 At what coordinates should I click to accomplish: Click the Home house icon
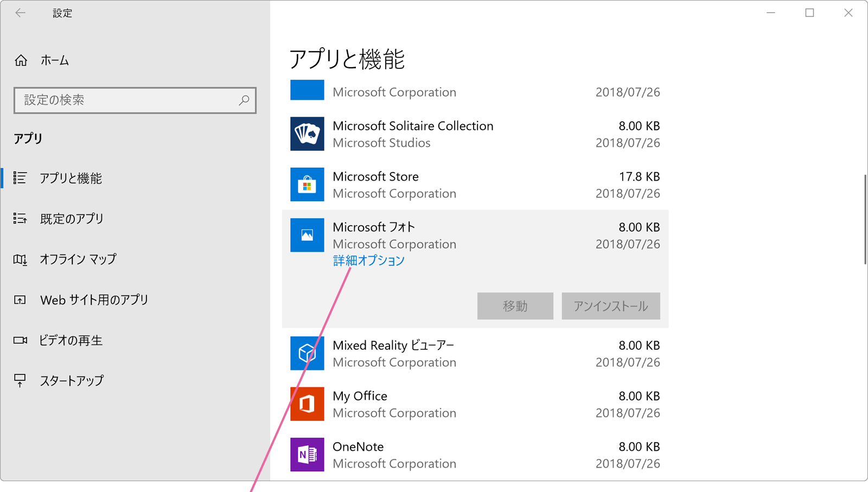click(x=21, y=60)
